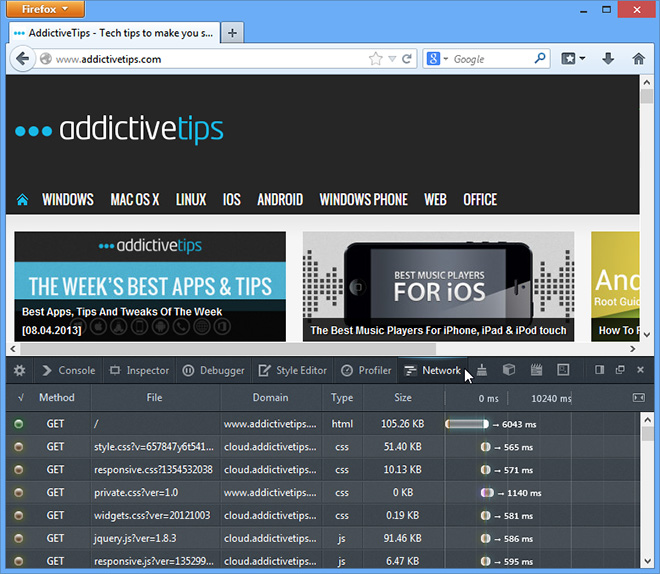Click the page horizontal scrollbar
The image size is (660, 574).
tap(227, 348)
